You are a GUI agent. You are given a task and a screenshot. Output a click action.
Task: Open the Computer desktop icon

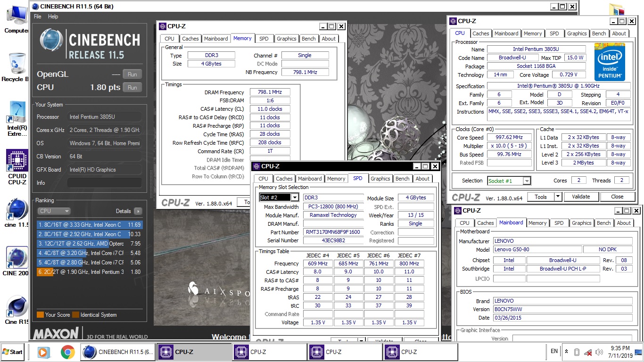(17, 19)
